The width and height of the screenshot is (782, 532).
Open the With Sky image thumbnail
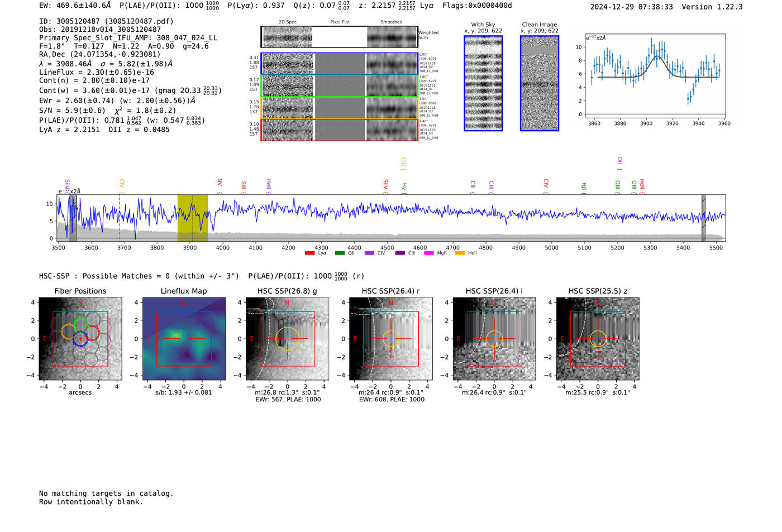(x=483, y=83)
